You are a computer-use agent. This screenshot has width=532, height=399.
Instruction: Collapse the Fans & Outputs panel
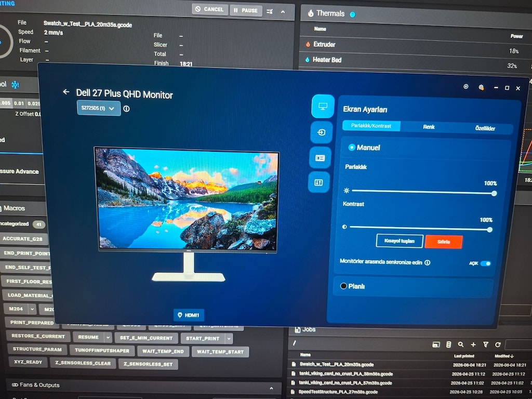pyautogui.click(x=271, y=388)
